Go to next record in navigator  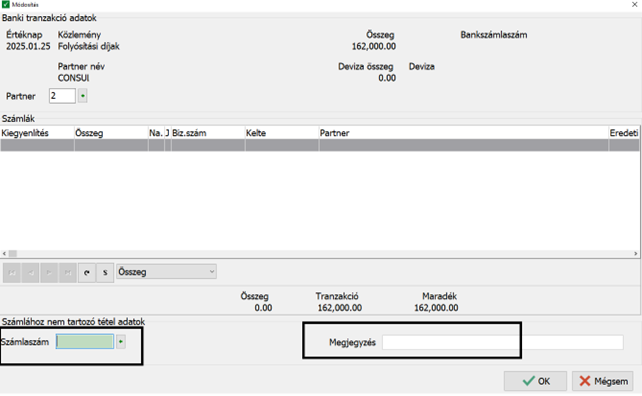tap(49, 273)
